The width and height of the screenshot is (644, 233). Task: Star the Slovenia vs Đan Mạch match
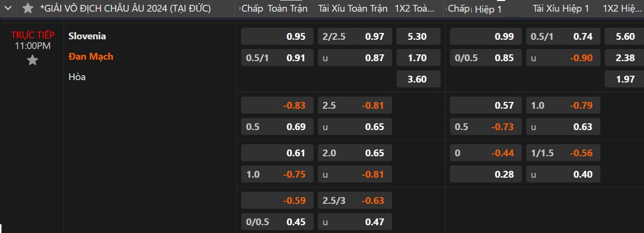point(32,60)
